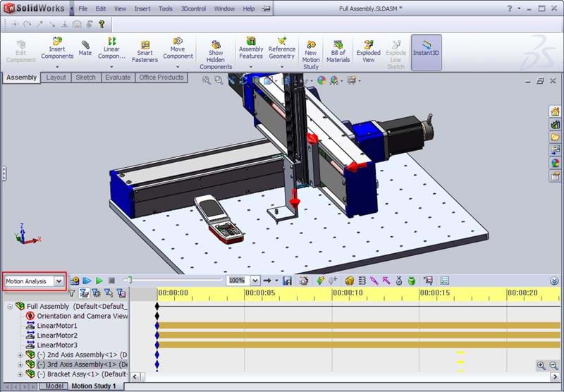The width and height of the screenshot is (564, 392).
Task: Open Smart Fasteners tool
Action: pos(145,51)
